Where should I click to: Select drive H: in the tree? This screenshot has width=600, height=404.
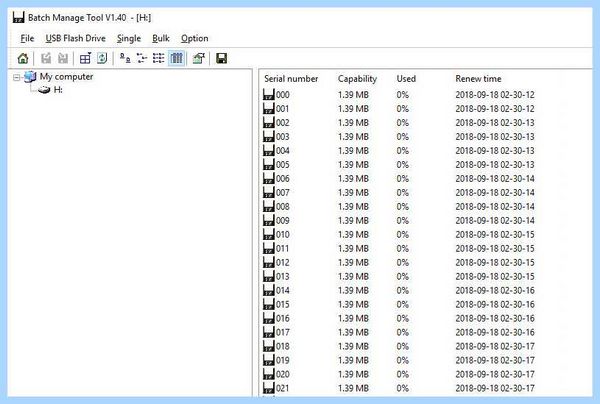pos(58,90)
